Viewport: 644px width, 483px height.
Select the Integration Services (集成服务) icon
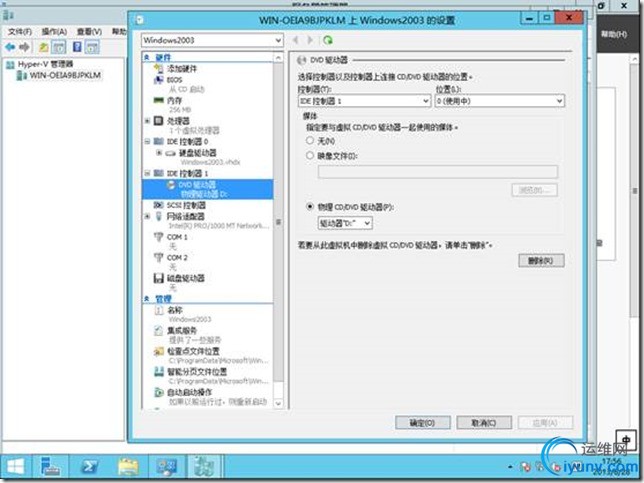pos(159,330)
